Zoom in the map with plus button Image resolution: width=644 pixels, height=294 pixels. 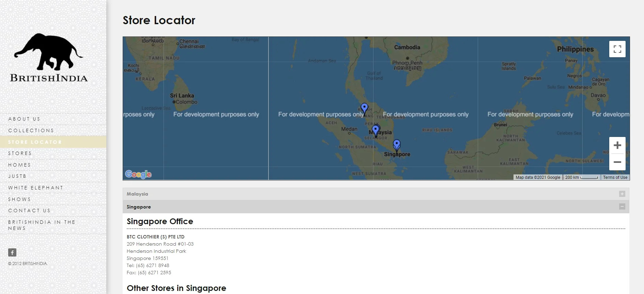[617, 145]
